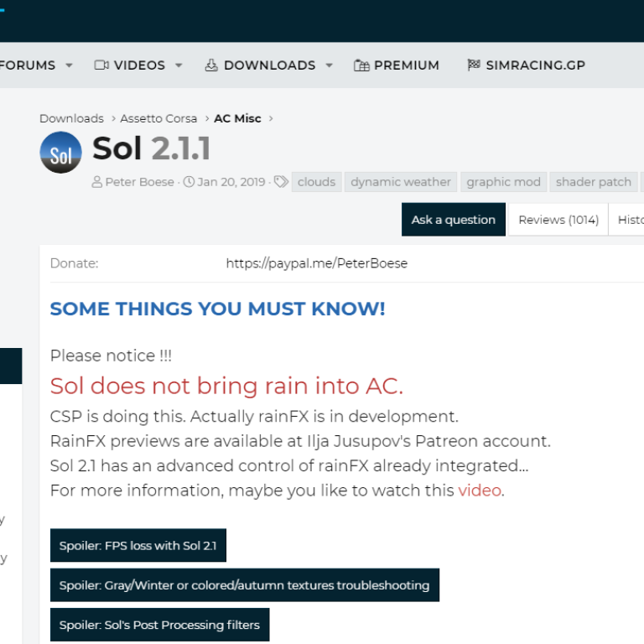
Task: Expand the Forums dropdown arrow
Action: click(69, 65)
